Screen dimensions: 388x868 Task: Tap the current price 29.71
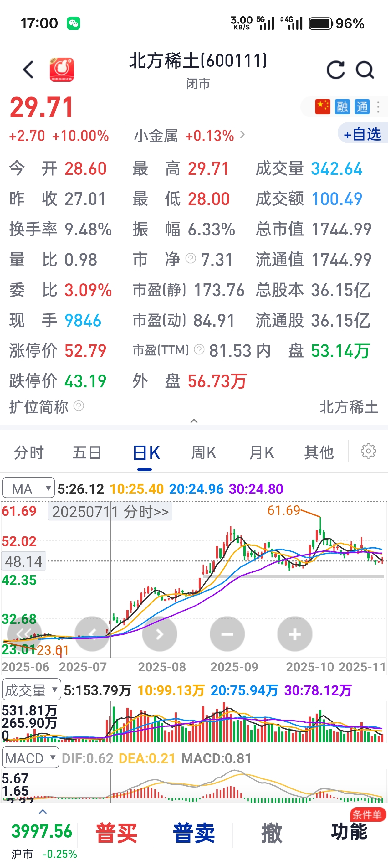42,107
